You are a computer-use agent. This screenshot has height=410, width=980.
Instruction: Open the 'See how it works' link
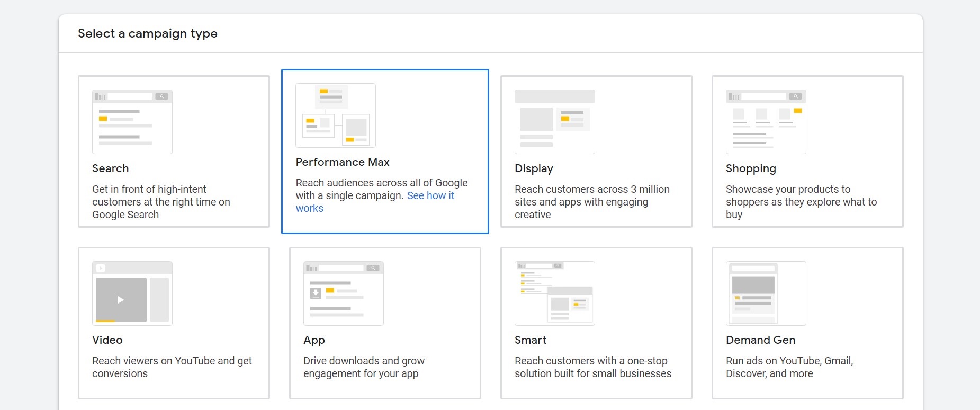tap(430, 195)
